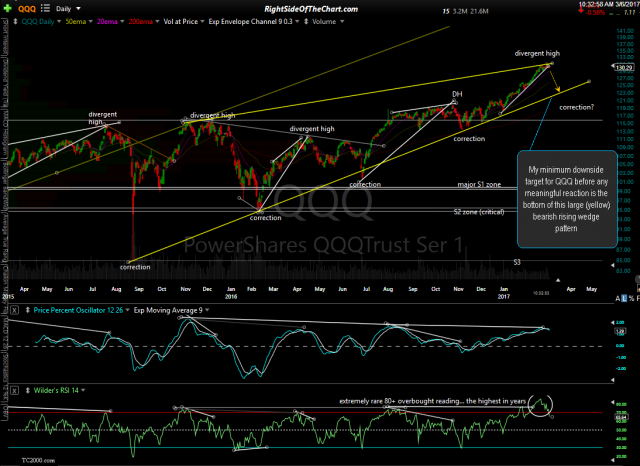Click the PPO pane scale arrow at 2.00
The height and width of the screenshot is (466, 640).
coord(612,322)
